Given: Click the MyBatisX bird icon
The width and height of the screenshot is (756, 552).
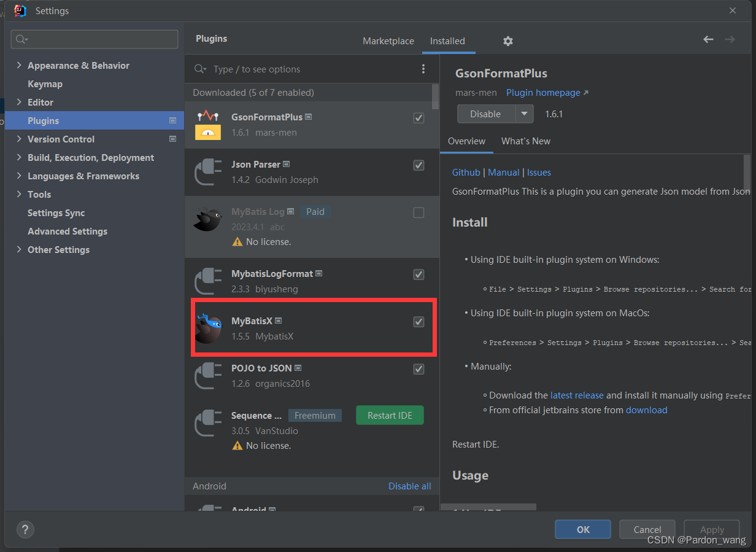Looking at the screenshot, I should coord(207,328).
